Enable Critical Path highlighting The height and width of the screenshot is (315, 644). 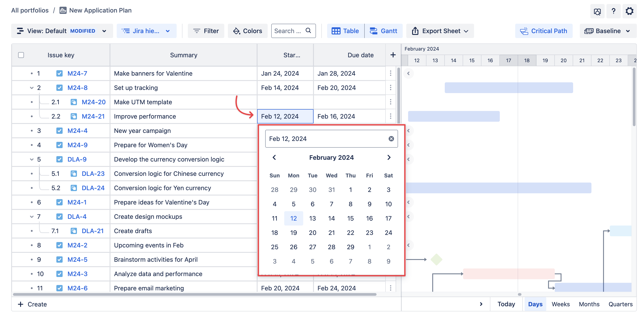[544, 31]
